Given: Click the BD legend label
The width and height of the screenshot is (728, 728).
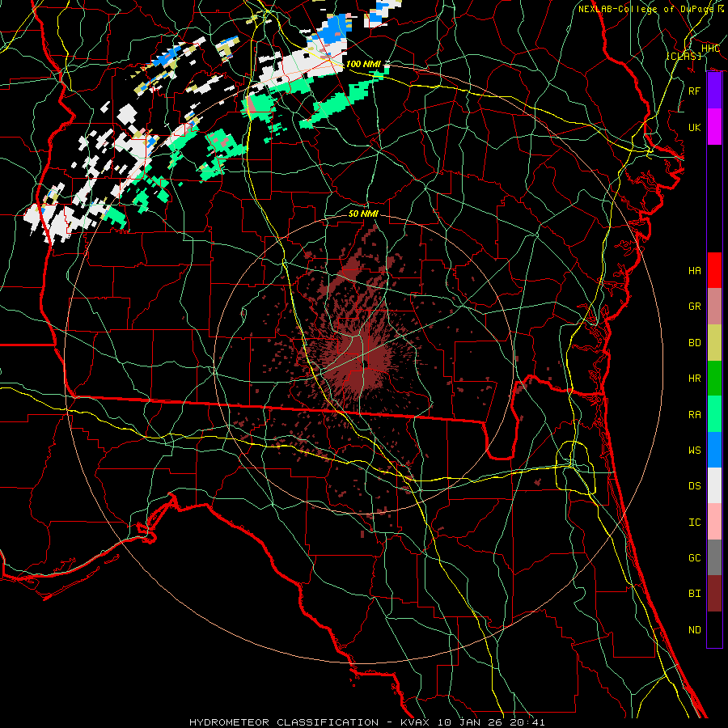Looking at the screenshot, I should 694,343.
